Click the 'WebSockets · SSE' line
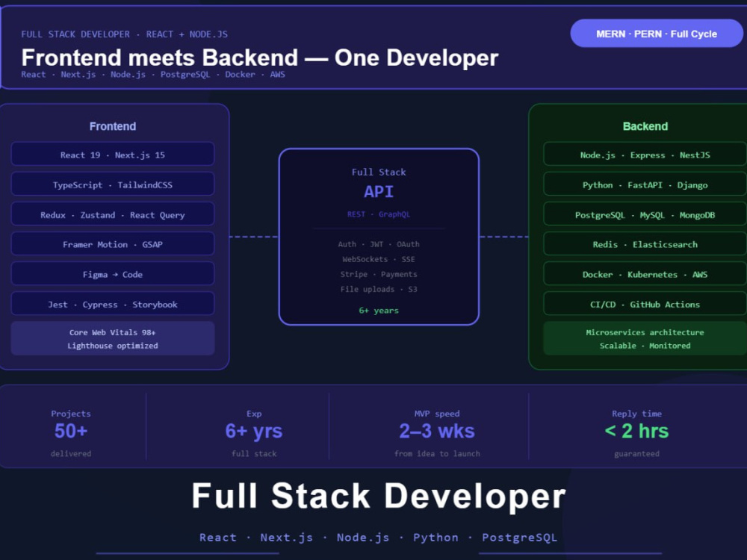 pyautogui.click(x=379, y=259)
